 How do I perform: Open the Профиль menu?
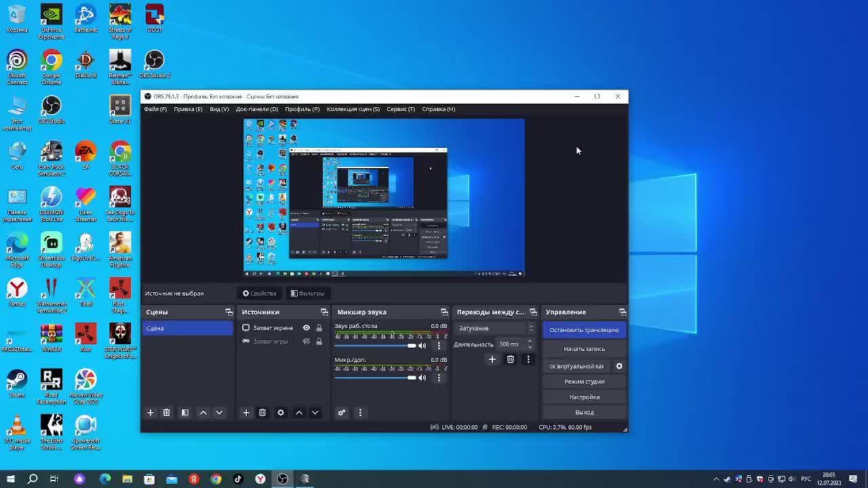click(302, 109)
